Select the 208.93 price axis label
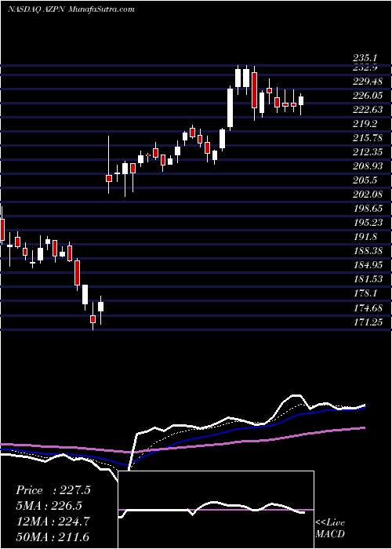The width and height of the screenshot is (392, 549). (367, 166)
